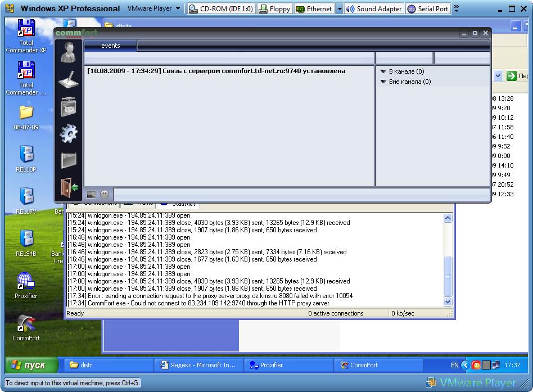533x392 pixels.
Task: Collapse the "В канале (0)" user group
Action: pos(383,72)
